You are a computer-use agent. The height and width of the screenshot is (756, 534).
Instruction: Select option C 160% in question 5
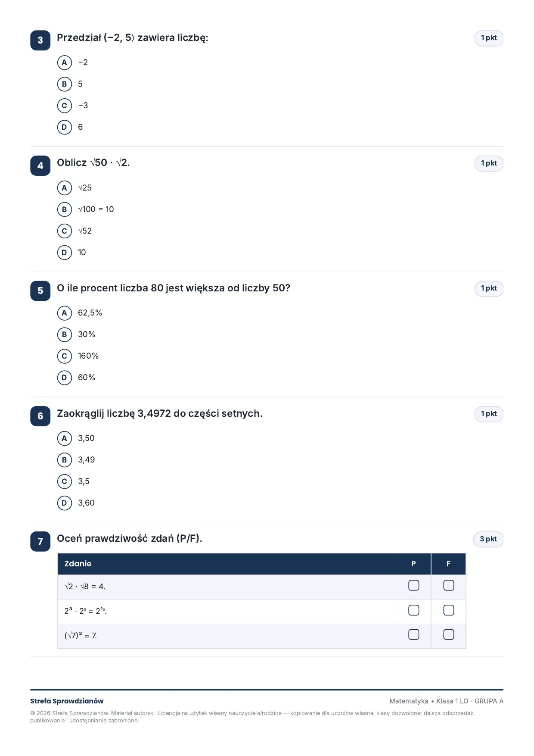pos(65,356)
